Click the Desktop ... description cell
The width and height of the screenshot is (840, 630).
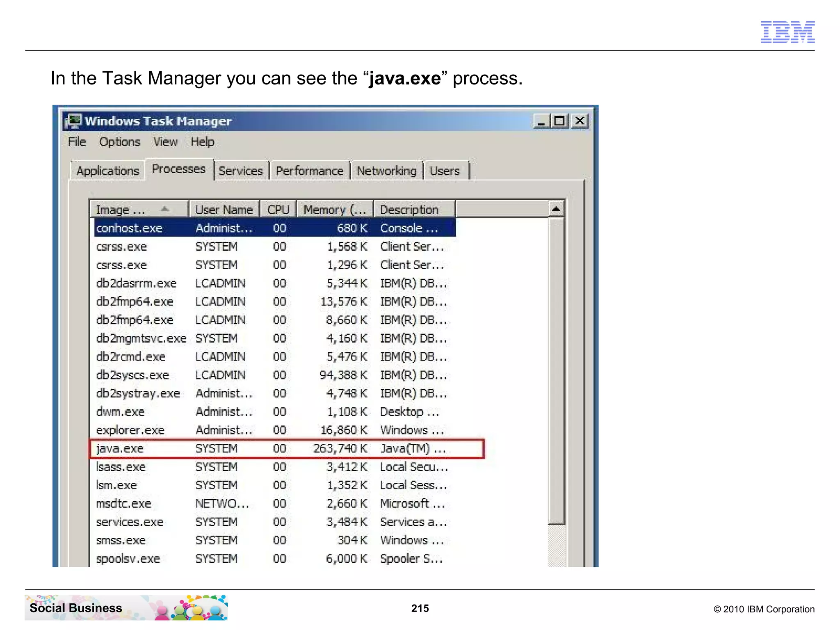pos(410,412)
